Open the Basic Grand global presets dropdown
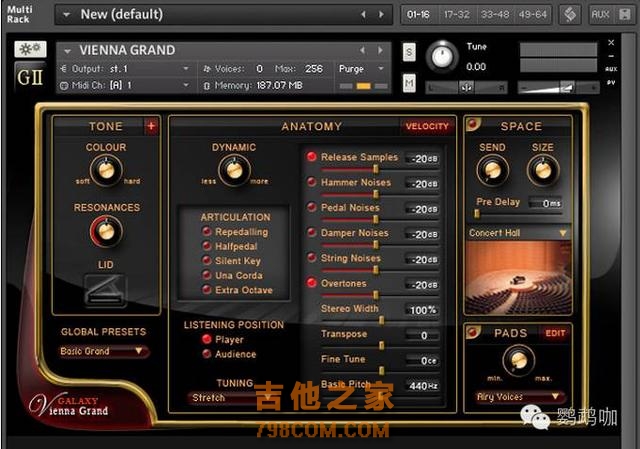This screenshot has height=449, width=640. pyautogui.click(x=104, y=351)
